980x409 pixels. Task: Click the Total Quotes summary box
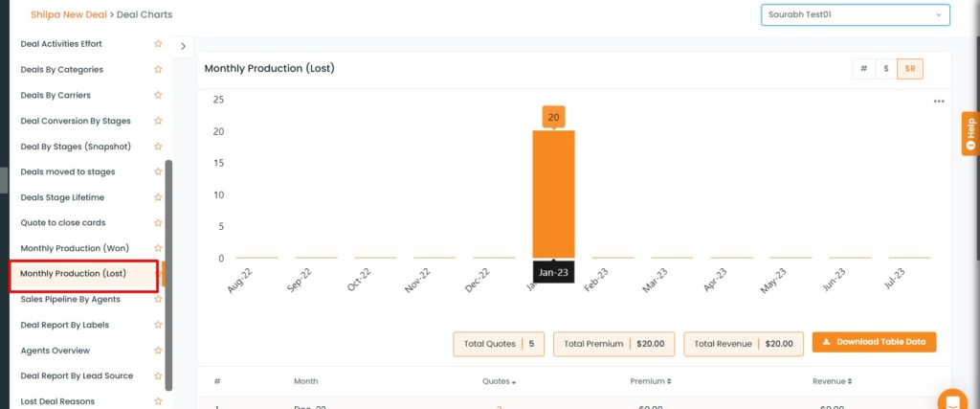pyautogui.click(x=499, y=344)
